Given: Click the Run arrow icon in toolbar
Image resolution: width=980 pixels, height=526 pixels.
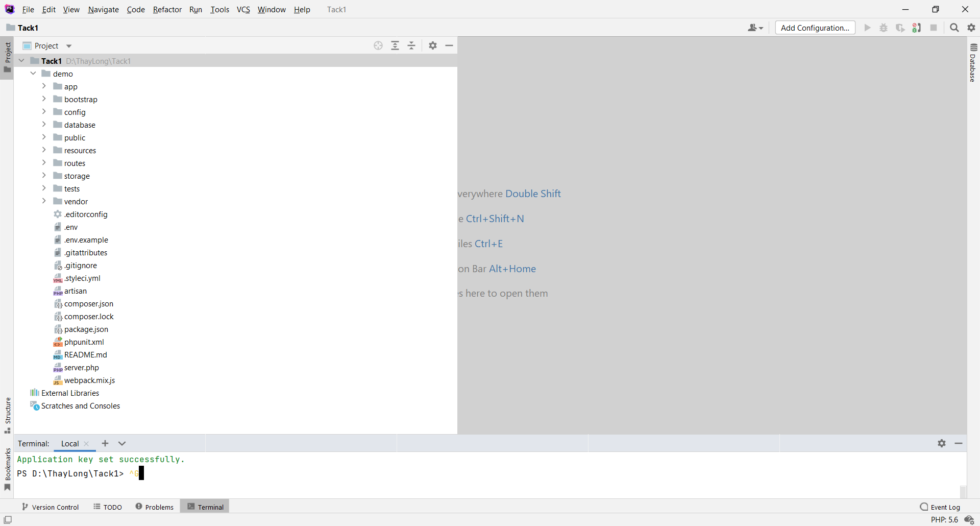Looking at the screenshot, I should tap(867, 28).
